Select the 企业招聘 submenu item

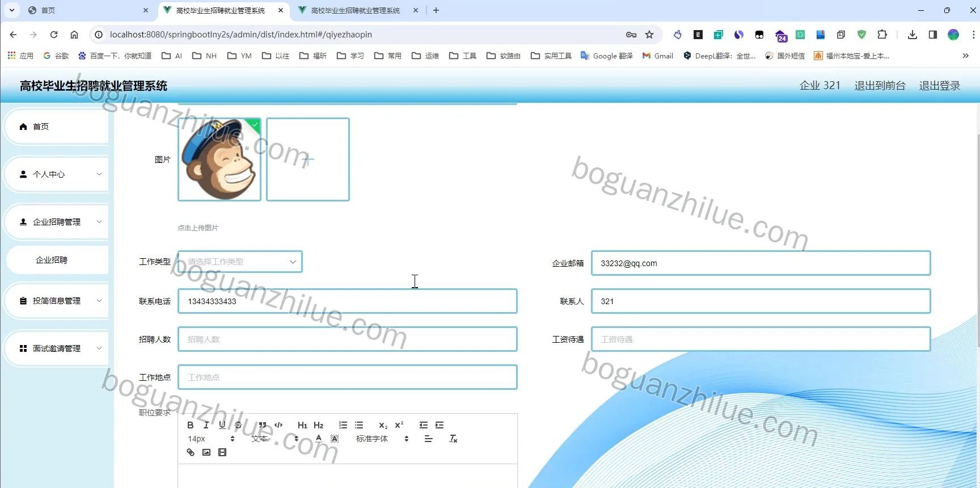coord(57,260)
